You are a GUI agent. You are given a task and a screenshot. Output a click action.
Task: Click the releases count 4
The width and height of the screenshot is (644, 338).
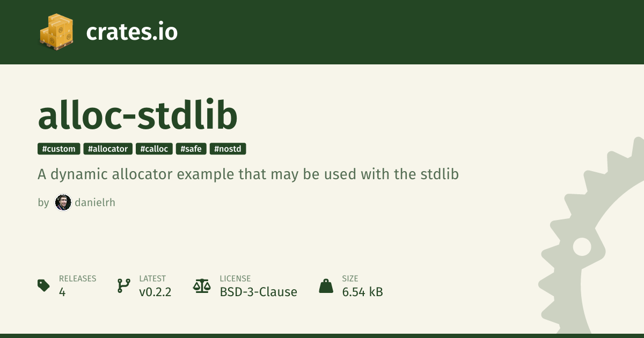point(62,292)
